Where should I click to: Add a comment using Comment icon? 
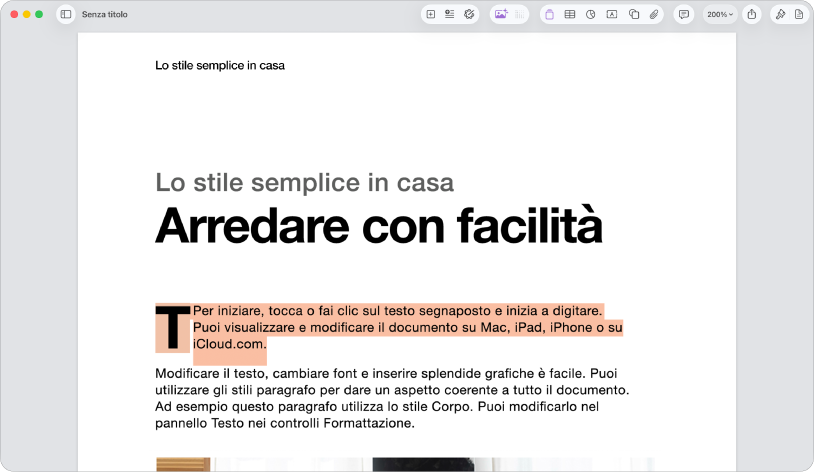point(684,15)
